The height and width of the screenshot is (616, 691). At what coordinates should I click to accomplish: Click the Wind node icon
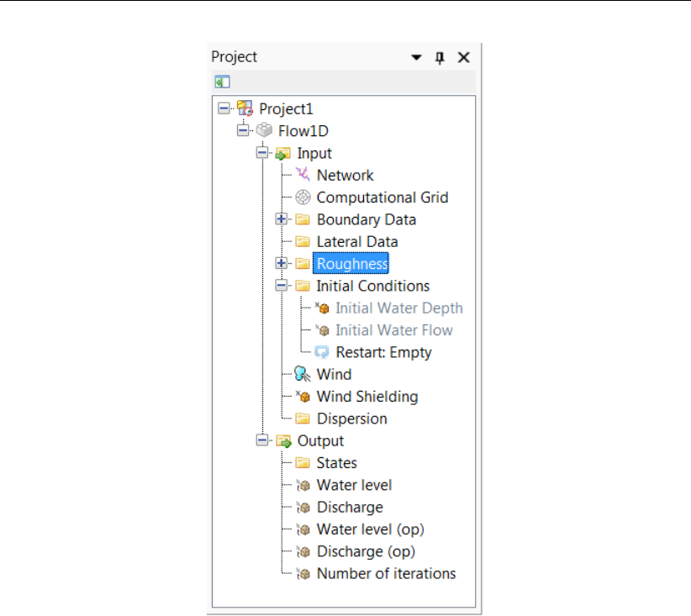tap(303, 375)
